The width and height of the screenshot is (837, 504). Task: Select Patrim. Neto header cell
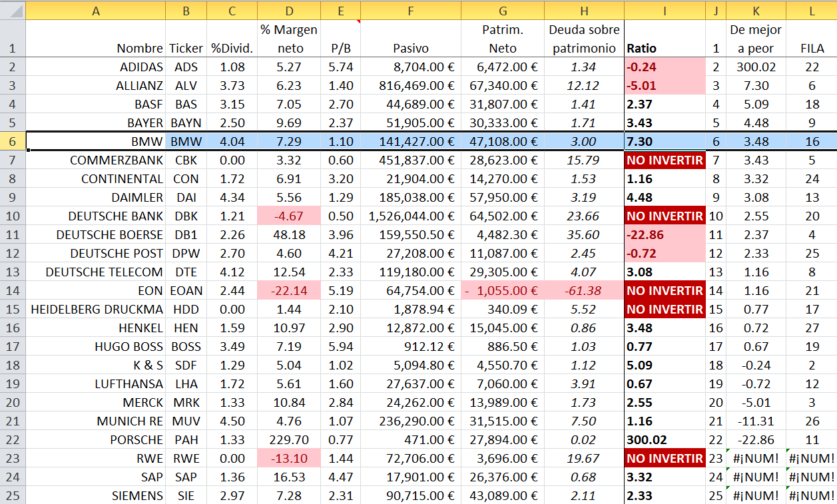[502, 39]
